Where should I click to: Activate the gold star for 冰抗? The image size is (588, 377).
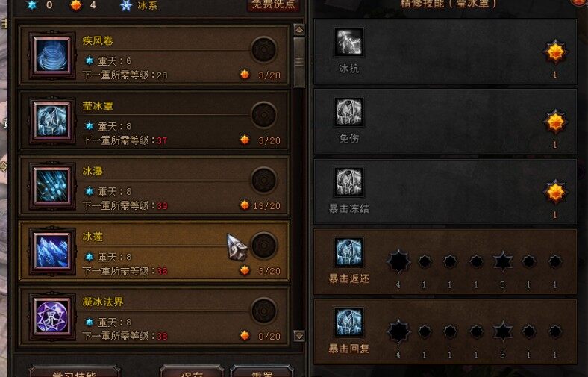tap(555, 52)
